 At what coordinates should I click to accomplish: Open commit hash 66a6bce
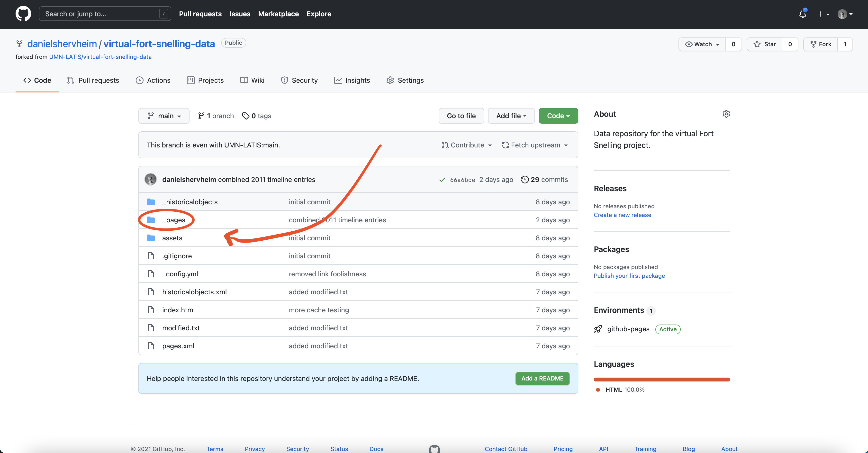462,180
